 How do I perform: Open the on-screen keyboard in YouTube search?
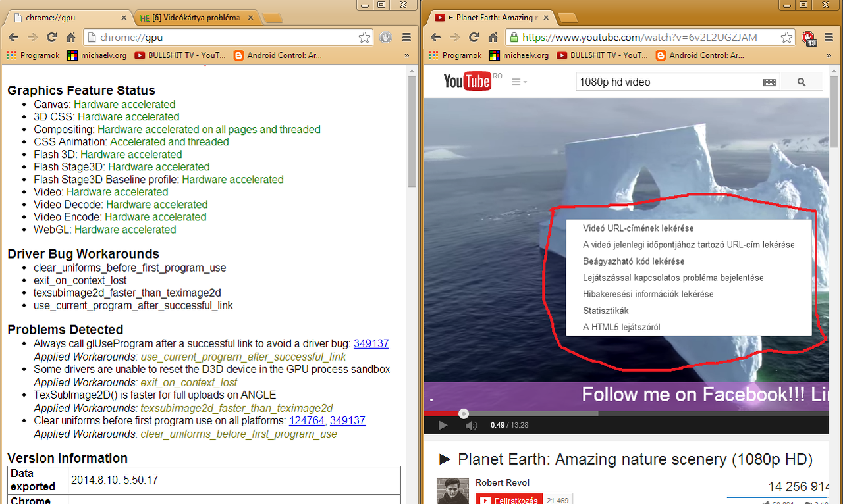(x=769, y=82)
